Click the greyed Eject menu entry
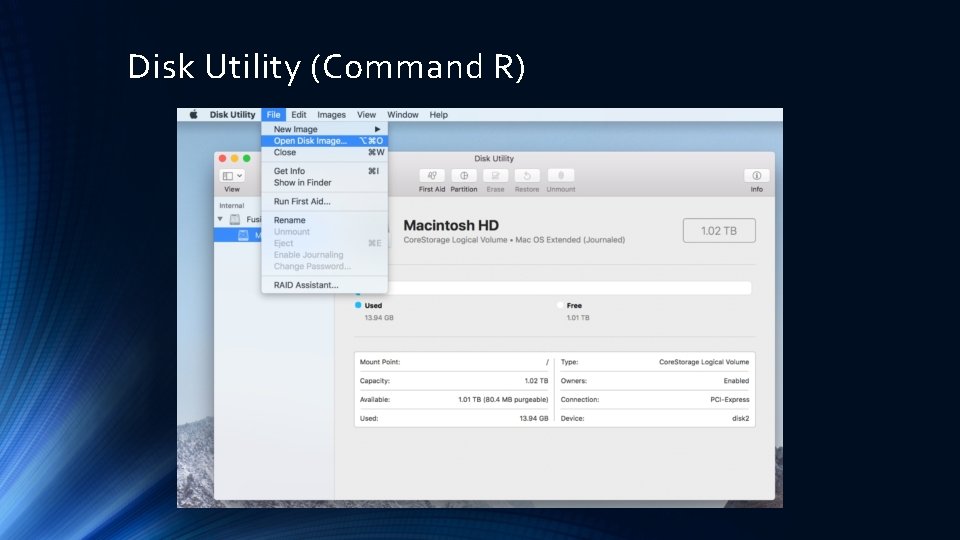 [324, 243]
